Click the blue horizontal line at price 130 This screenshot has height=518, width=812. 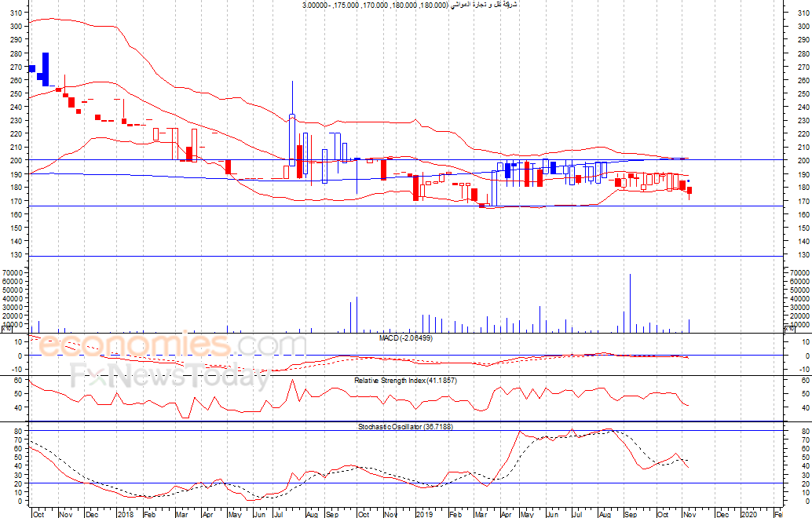coord(407,256)
